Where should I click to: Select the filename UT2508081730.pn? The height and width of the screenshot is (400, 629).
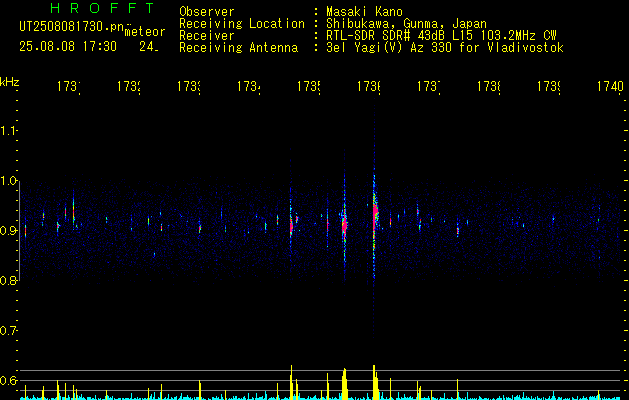click(72, 26)
